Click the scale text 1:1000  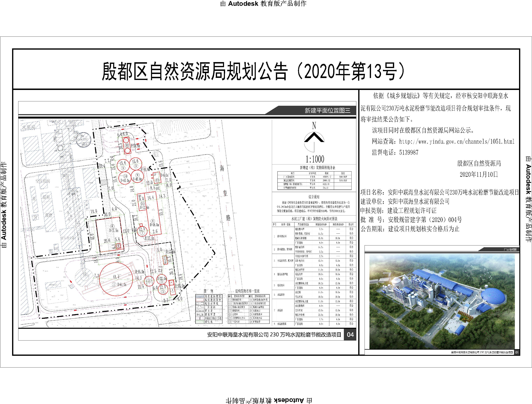click(x=315, y=159)
